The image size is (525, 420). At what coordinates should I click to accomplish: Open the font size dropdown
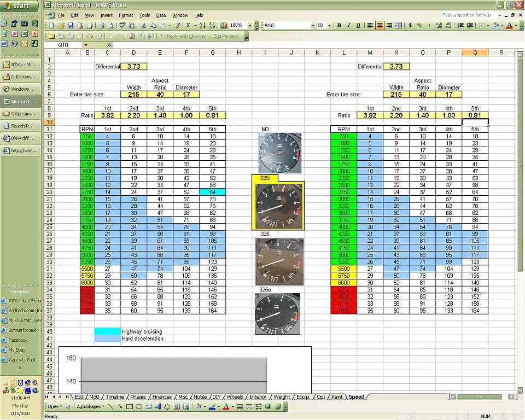[329, 25]
